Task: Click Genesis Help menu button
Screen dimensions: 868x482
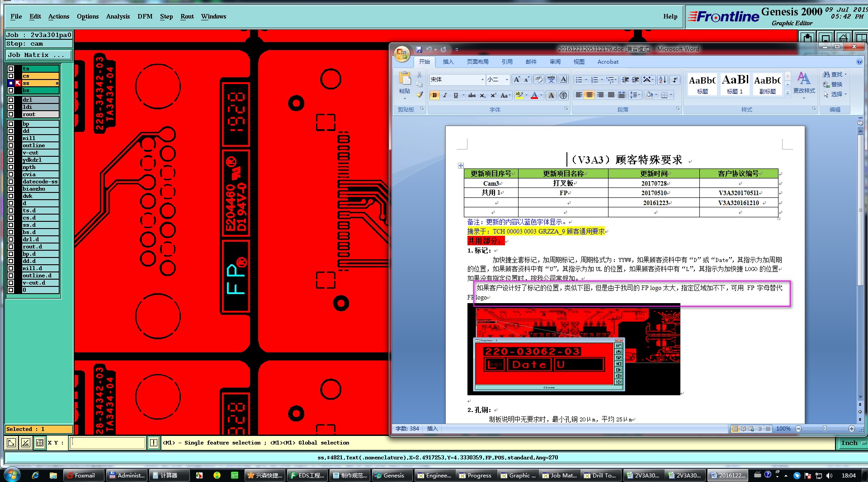Action: click(670, 16)
